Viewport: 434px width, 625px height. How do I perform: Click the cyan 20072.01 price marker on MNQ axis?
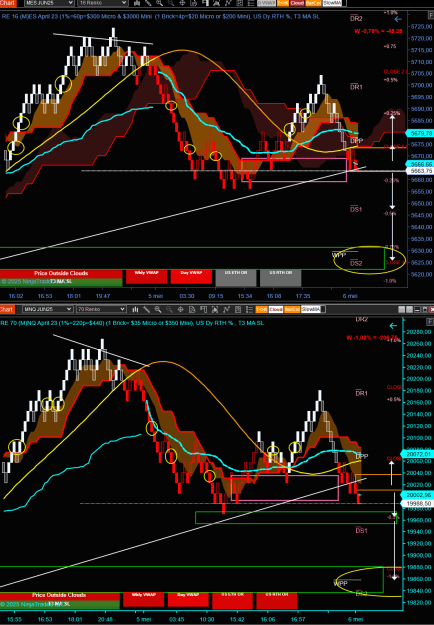[419, 454]
